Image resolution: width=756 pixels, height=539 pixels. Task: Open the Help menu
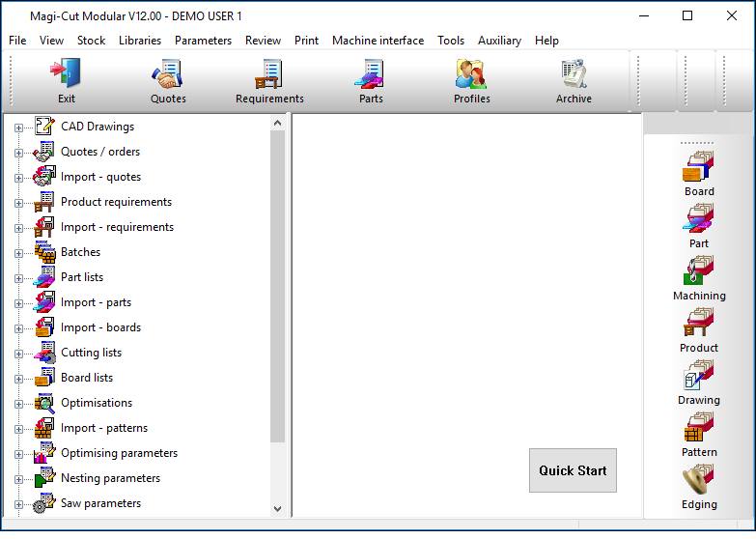pyautogui.click(x=546, y=41)
